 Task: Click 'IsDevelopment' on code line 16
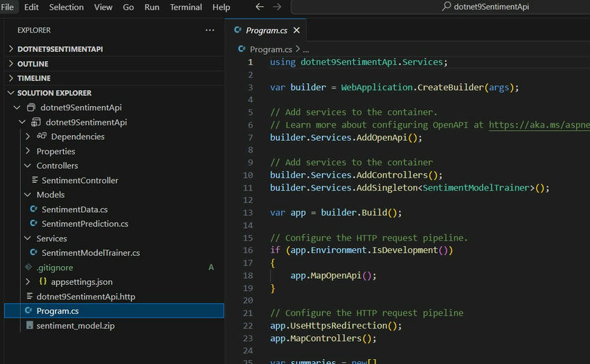tap(405, 250)
